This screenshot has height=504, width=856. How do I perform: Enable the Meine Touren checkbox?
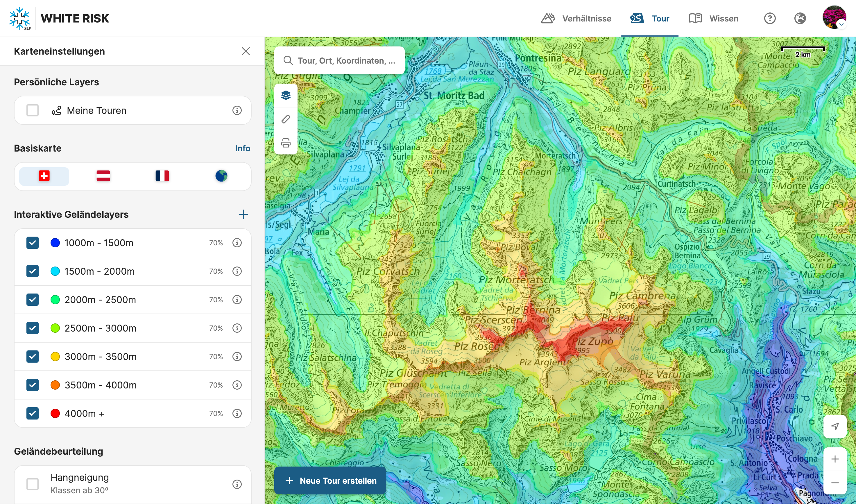[x=33, y=110]
